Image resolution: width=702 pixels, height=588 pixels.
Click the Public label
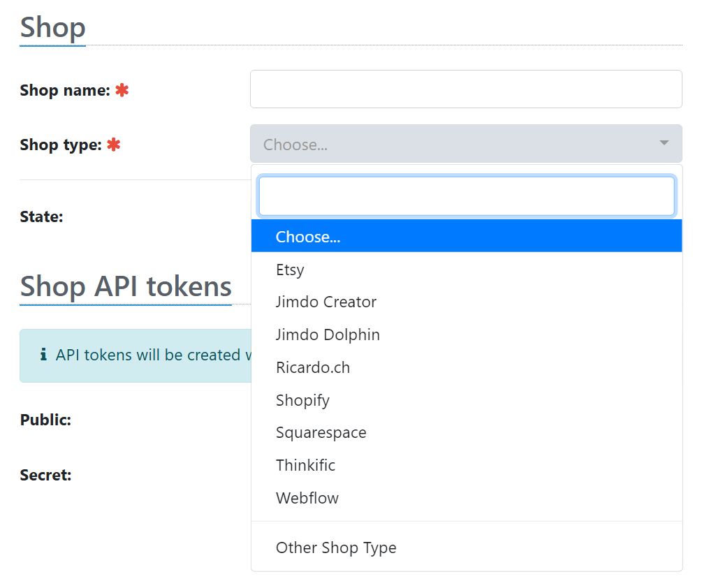coord(45,420)
